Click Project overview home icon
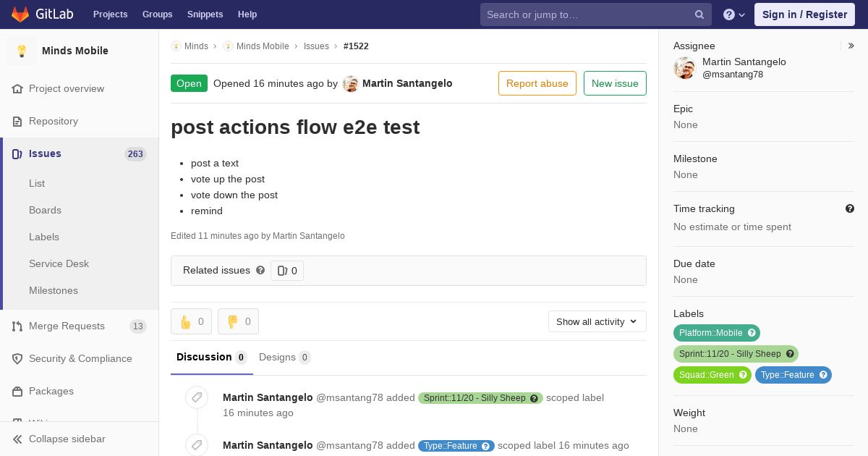This screenshot has width=868, height=456. [x=17, y=89]
